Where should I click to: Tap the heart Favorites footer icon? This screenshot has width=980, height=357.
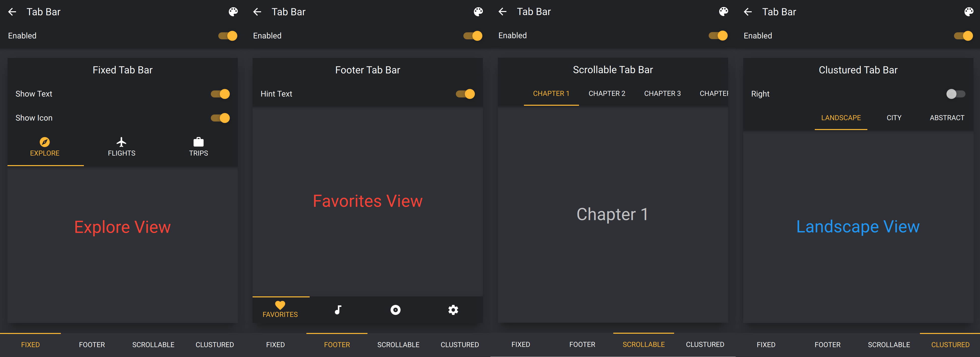coord(280,305)
